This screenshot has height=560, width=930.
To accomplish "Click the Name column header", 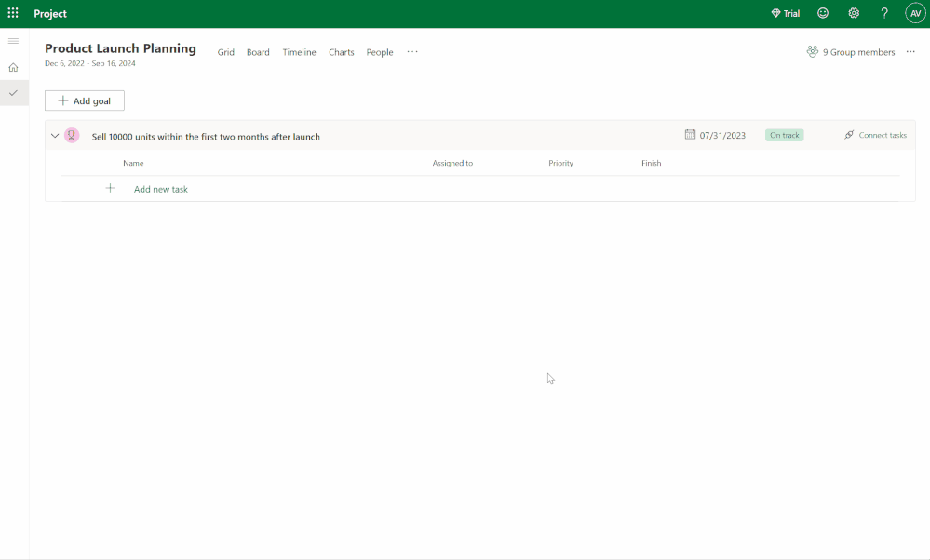I will point(133,163).
